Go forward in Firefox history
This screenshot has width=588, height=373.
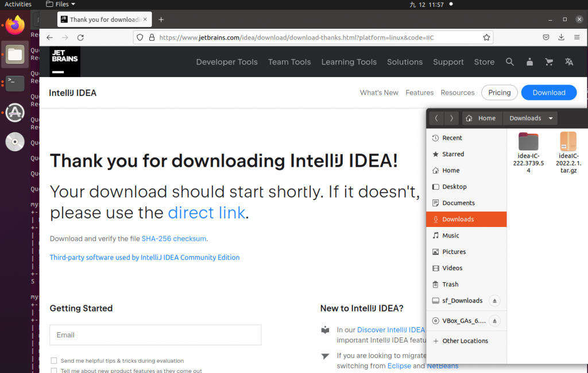pyautogui.click(x=65, y=37)
